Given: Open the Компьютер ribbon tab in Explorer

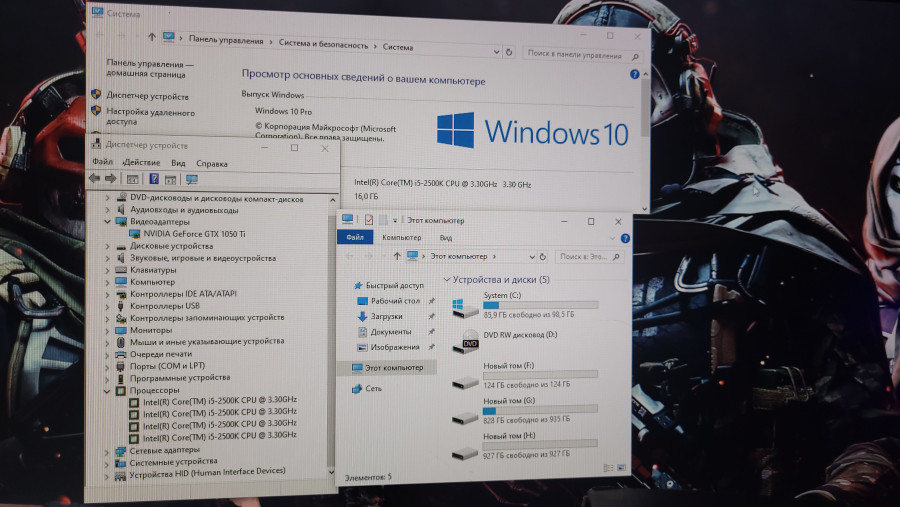Looking at the screenshot, I should coord(402,237).
